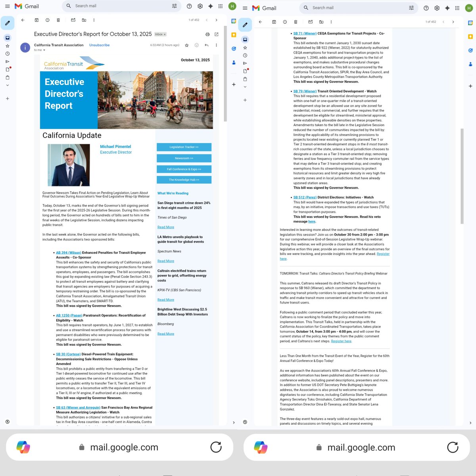Go to older email in left window
The height and width of the screenshot is (476, 476).
pos(216,20)
